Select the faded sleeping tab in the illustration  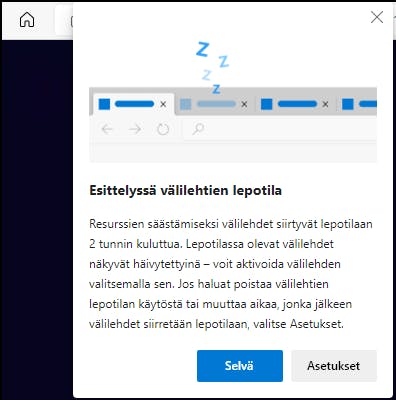[215, 104]
